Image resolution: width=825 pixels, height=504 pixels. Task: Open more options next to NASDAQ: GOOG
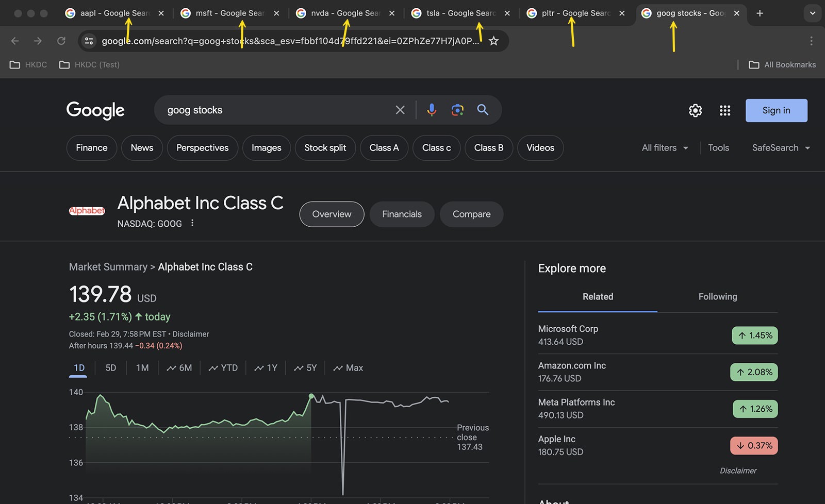click(192, 223)
